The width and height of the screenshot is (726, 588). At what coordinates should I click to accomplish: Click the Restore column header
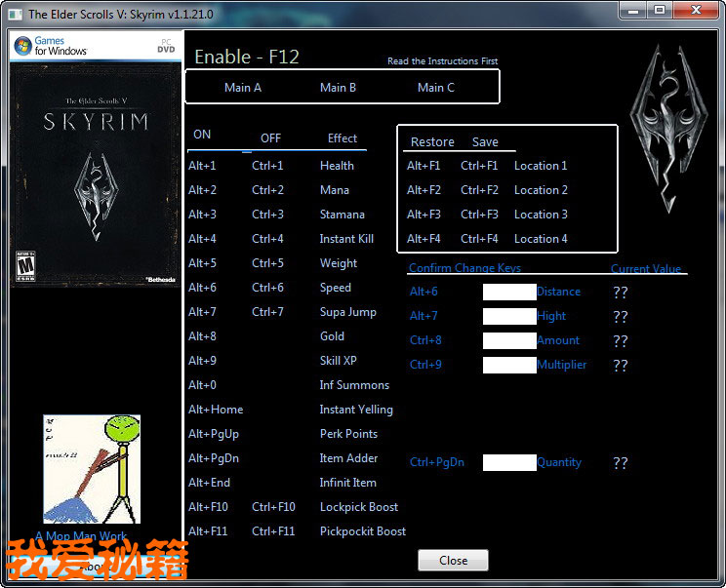coord(432,141)
